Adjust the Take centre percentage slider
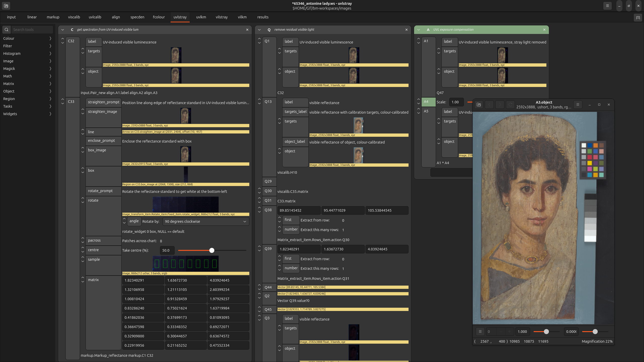Image resolution: width=644 pixels, height=362 pixels. [x=212, y=250]
